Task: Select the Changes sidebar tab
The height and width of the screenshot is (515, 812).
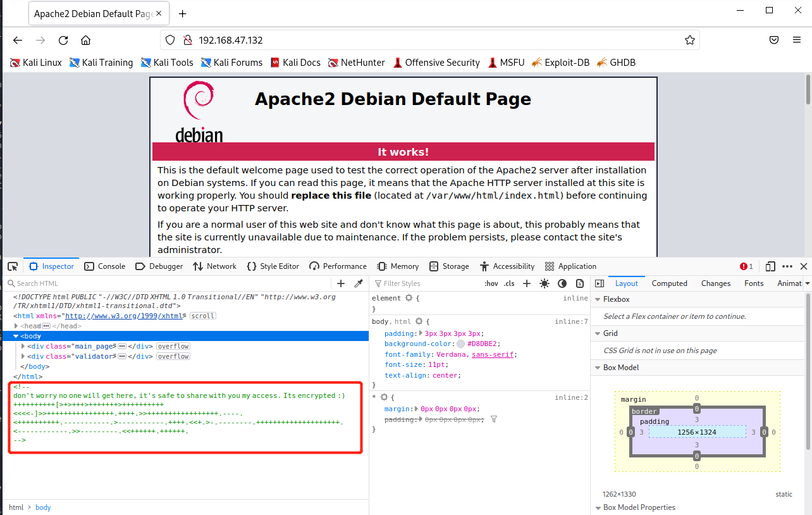Action: tap(716, 283)
